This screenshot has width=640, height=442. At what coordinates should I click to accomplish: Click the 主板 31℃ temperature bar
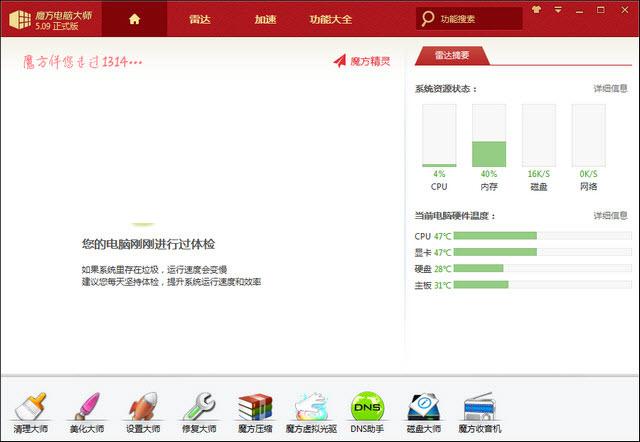coord(542,285)
